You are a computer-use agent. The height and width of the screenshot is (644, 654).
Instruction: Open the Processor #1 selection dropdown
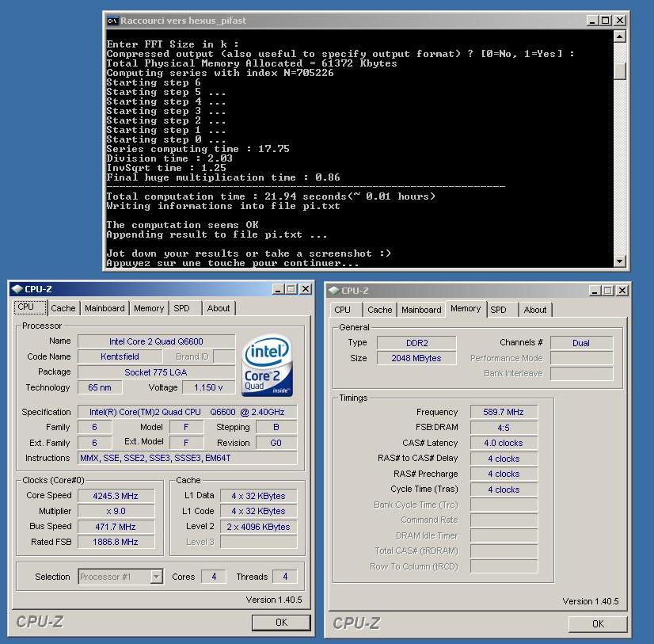157,577
